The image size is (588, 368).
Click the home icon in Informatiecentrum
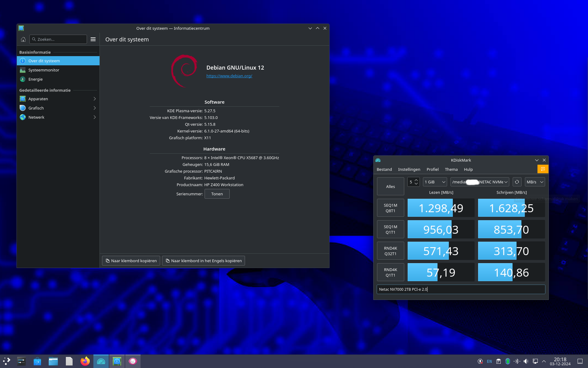coord(23,39)
